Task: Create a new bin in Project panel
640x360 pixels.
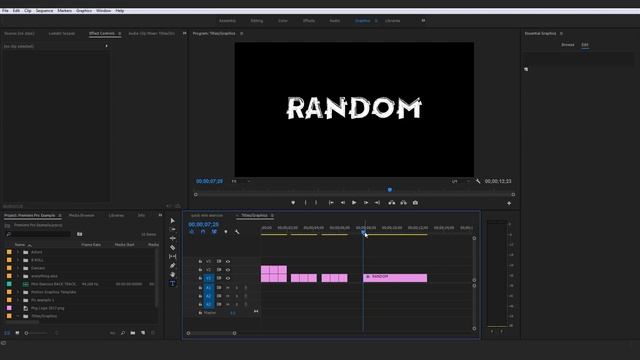Action: click(x=133, y=333)
